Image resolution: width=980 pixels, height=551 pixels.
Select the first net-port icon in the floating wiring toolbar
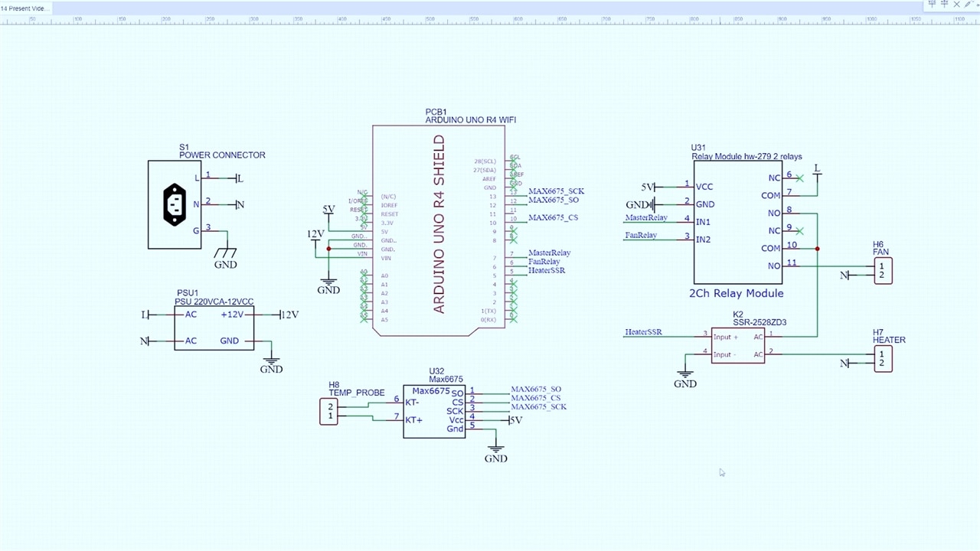(x=932, y=5)
